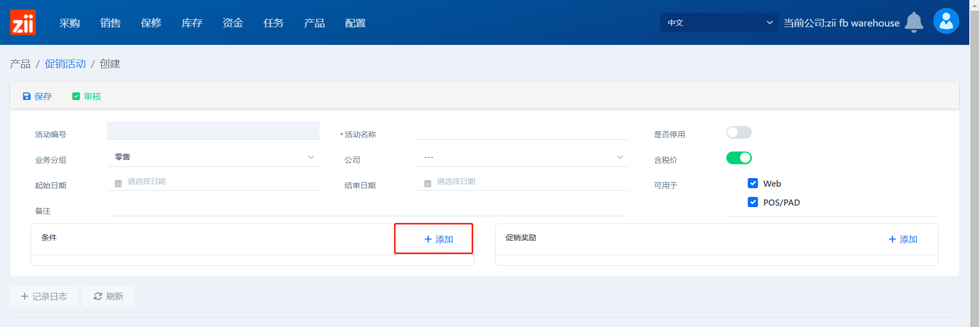This screenshot has height=327, width=980.
Task: Open the 产品 menu in navbar
Action: [x=314, y=23]
